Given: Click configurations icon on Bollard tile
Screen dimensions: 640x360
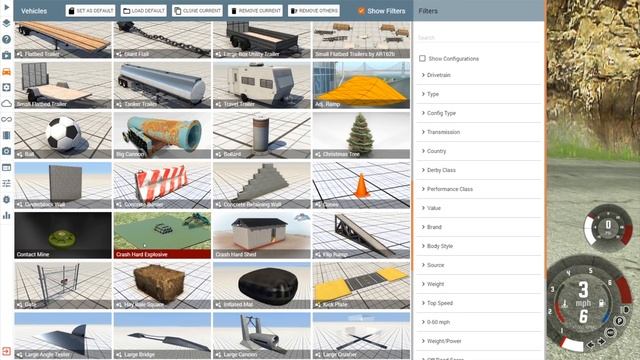Looking at the screenshot, I should 218,154.
